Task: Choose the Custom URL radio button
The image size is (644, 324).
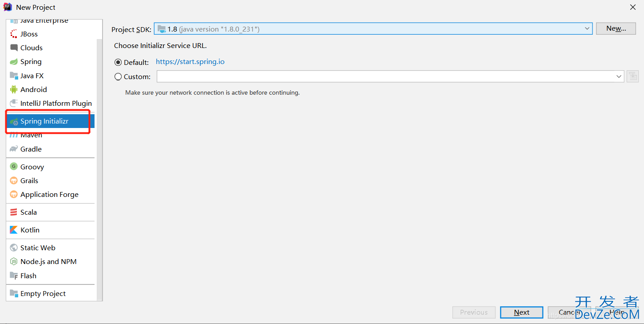Action: (x=118, y=76)
